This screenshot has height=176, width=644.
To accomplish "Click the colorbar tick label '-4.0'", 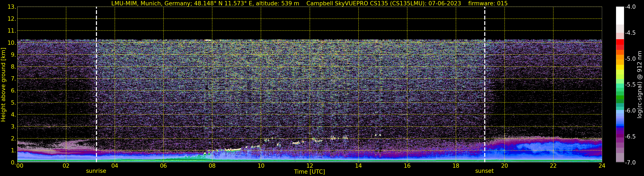I will tap(630, 7).
